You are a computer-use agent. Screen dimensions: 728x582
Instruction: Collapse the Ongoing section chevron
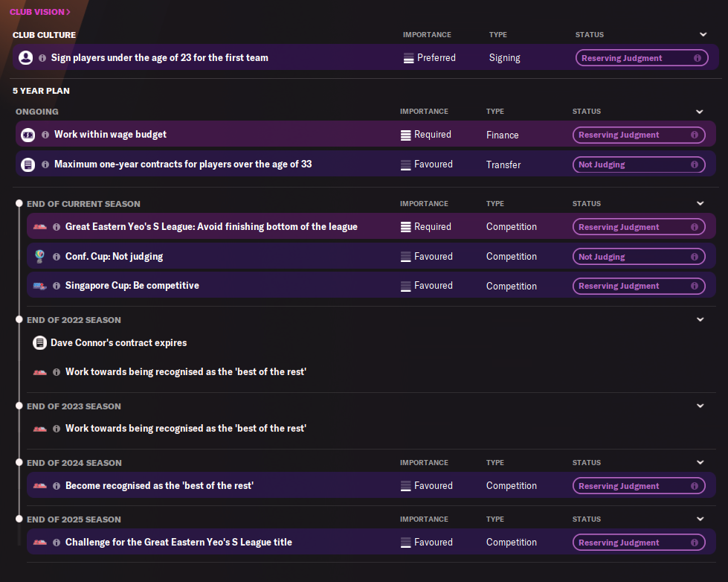[700, 112]
